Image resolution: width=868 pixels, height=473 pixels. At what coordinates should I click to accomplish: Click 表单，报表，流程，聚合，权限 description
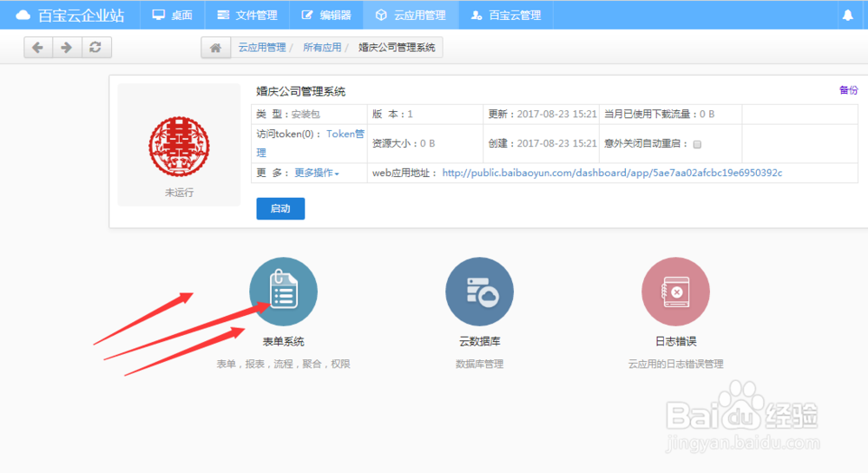pos(284,364)
